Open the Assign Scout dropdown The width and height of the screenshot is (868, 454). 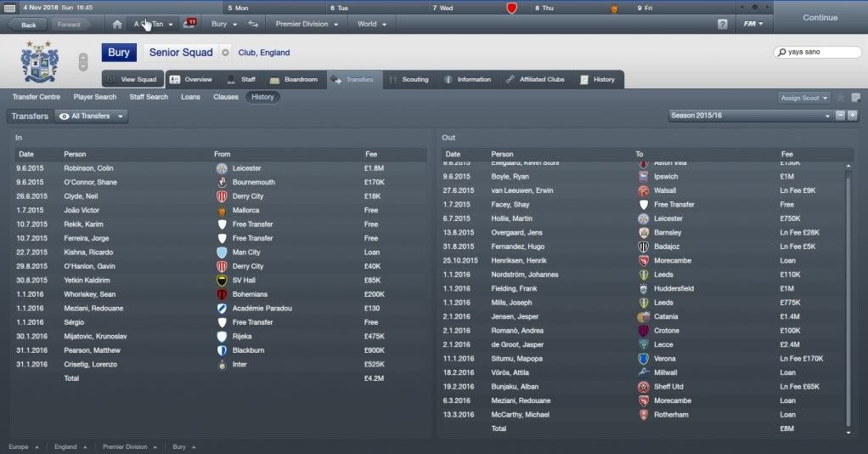point(803,98)
